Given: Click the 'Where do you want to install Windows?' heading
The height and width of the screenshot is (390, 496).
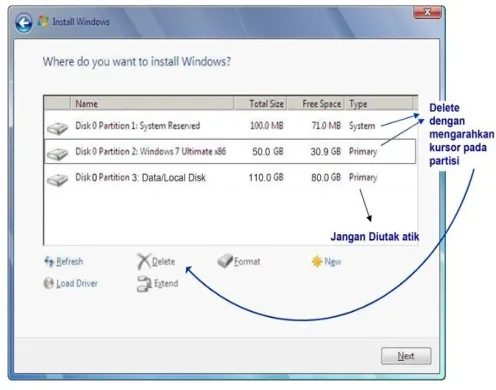Looking at the screenshot, I should 137,62.
